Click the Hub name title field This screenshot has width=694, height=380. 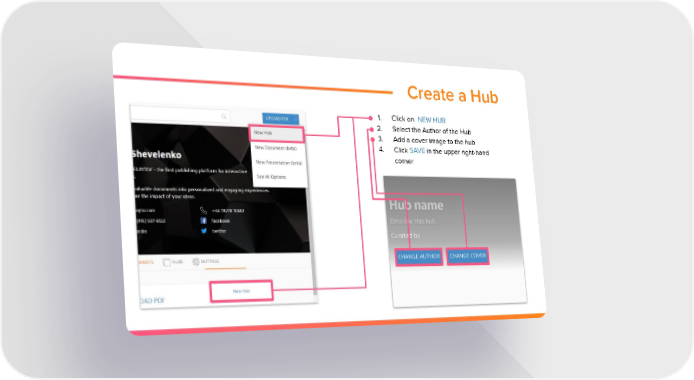[416, 205]
